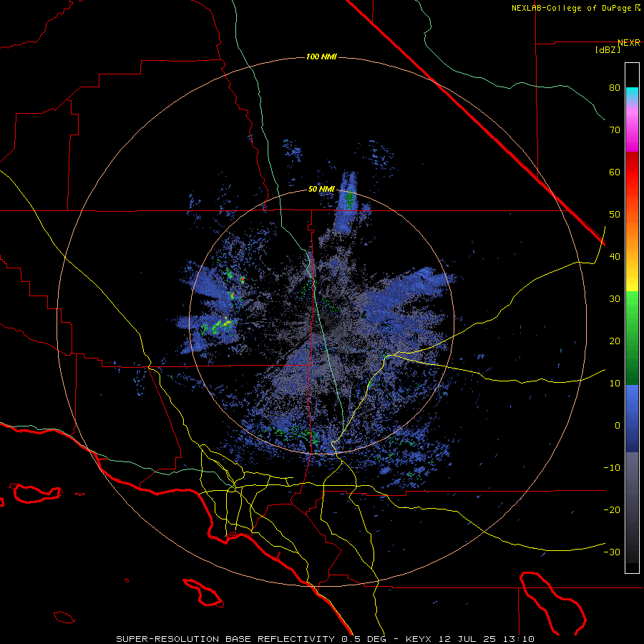Click the -30 value on the dBZ scale
The width and height of the screenshot is (644, 644).
click(612, 553)
